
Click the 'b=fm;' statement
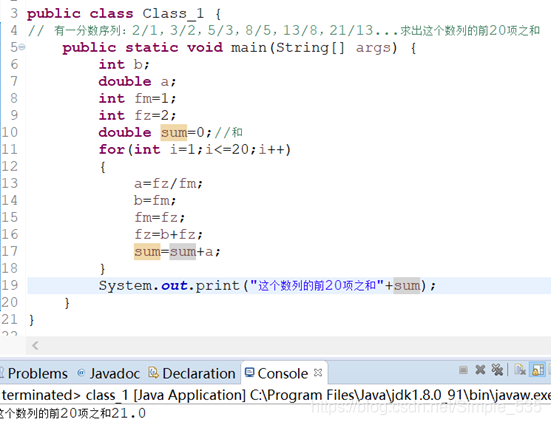(155, 200)
